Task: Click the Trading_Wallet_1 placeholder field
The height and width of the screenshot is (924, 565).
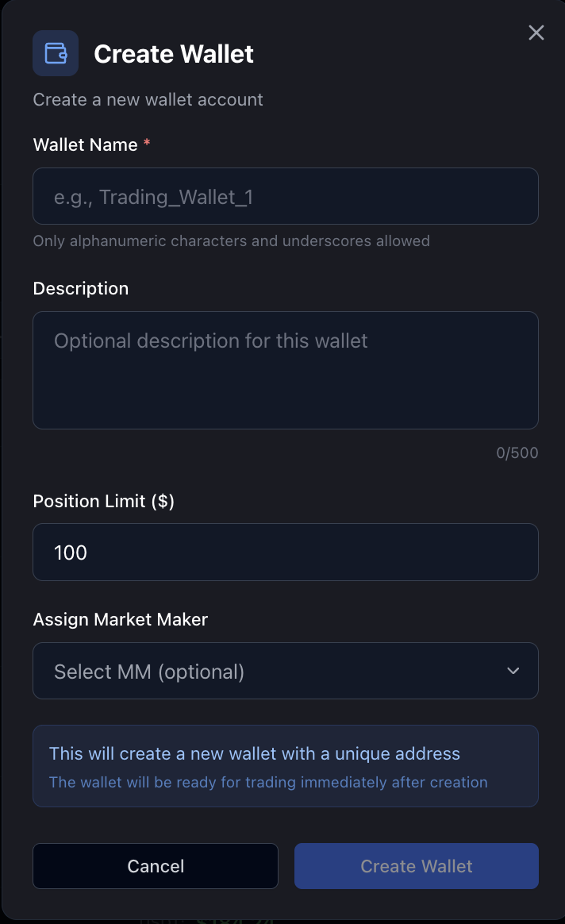Action: click(x=286, y=196)
